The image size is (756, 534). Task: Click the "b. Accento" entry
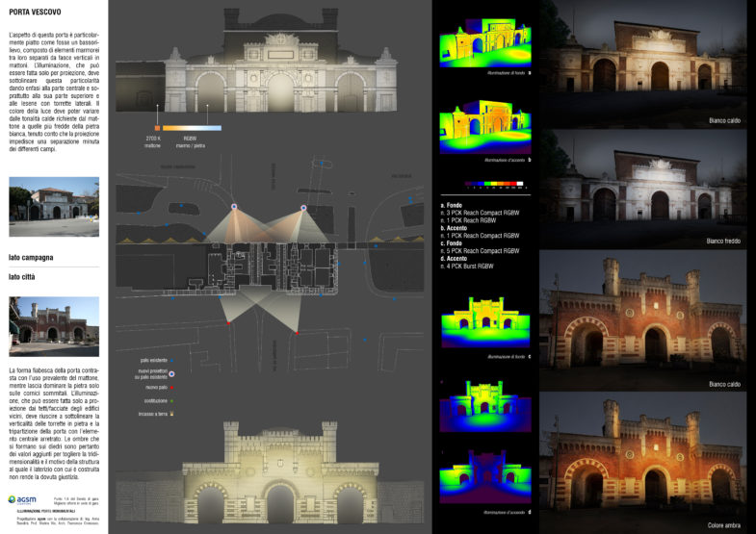[x=454, y=228]
